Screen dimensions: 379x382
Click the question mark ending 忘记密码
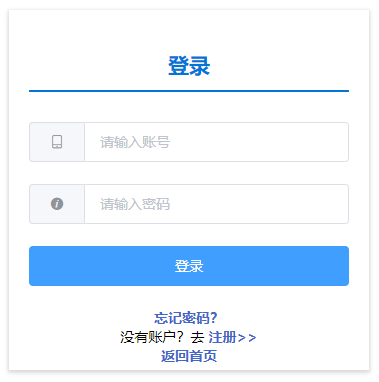214,318
